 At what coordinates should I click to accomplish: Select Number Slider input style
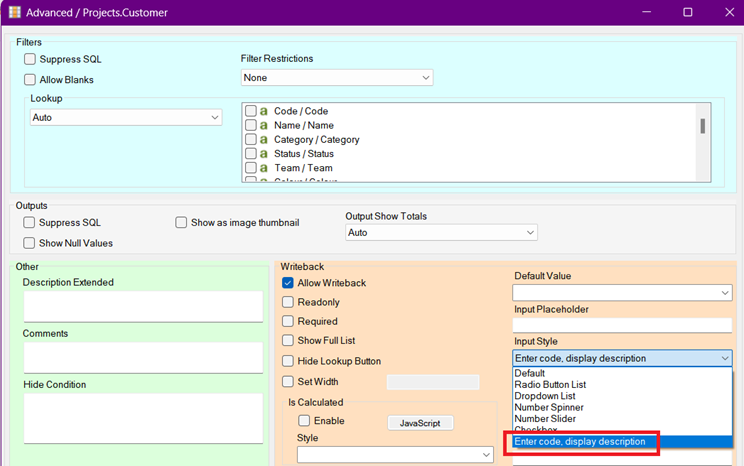[622, 419]
